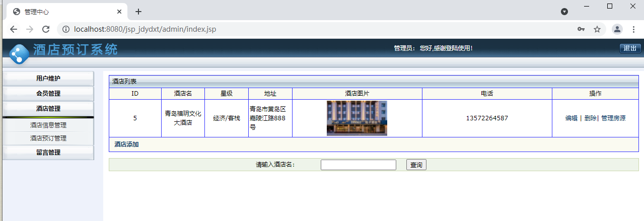The height and width of the screenshot is (221, 644).
Task: Click the 酒店预订系统 logo icon
Action: point(20,54)
